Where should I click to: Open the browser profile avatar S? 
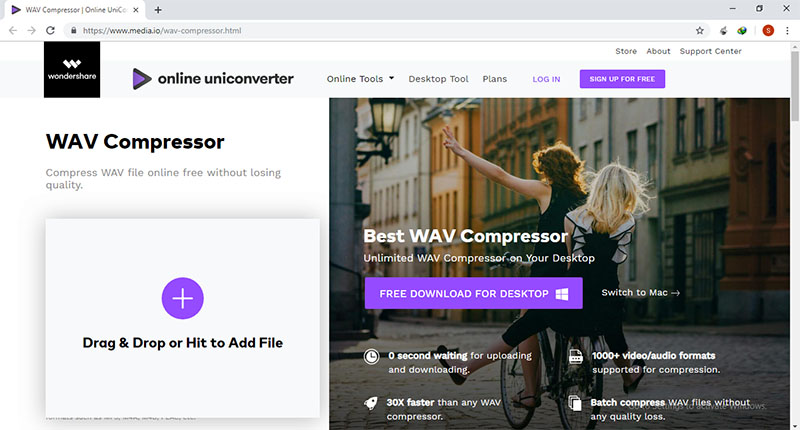click(x=768, y=31)
